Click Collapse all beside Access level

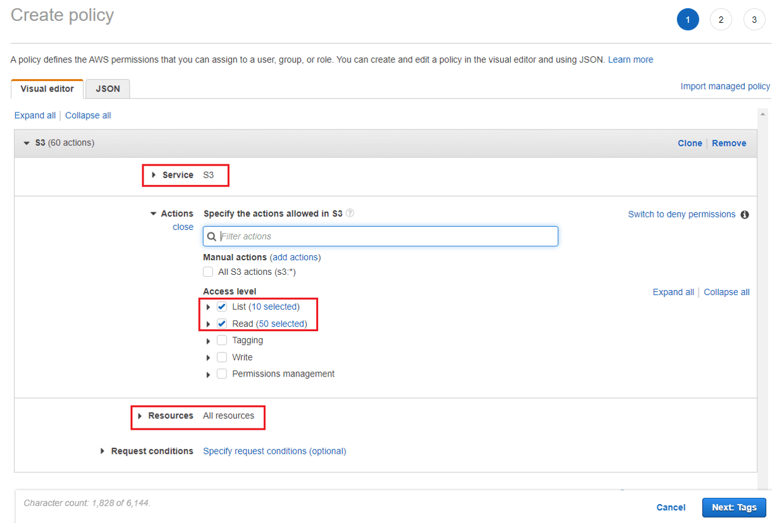click(726, 292)
